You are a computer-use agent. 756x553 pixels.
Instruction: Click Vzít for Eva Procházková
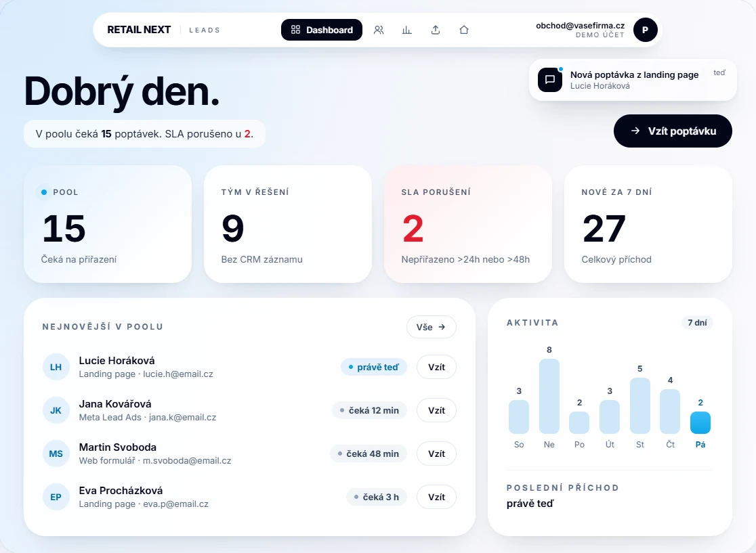[x=436, y=497]
